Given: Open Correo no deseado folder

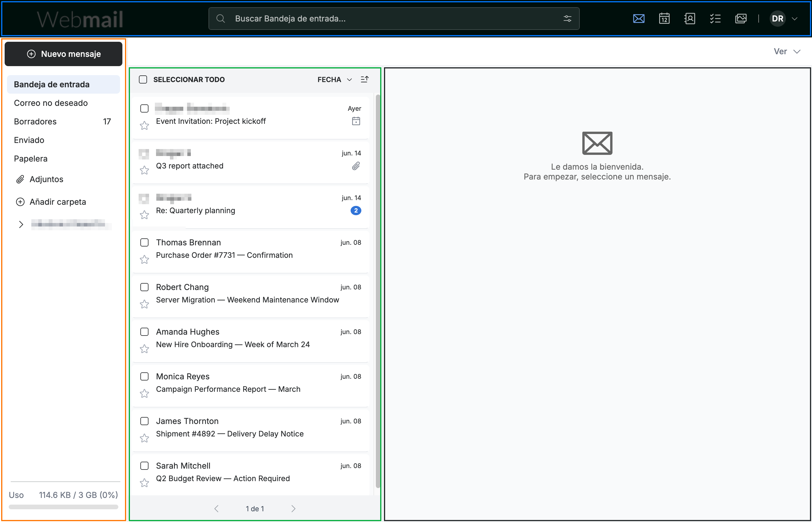Looking at the screenshot, I should [64, 103].
